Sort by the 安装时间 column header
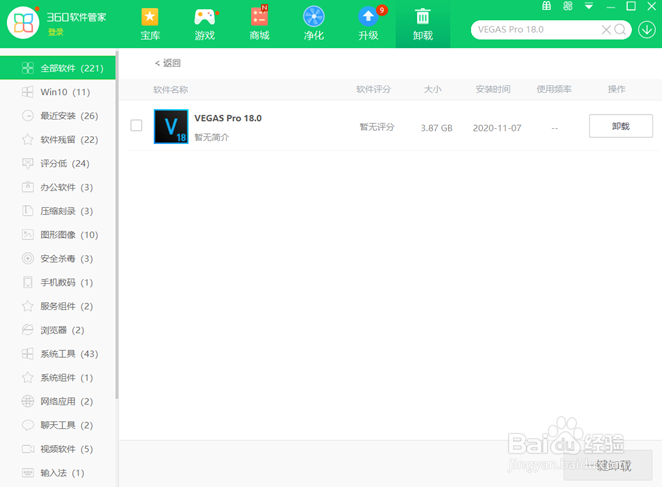Image resolution: width=662 pixels, height=487 pixels. [493, 89]
